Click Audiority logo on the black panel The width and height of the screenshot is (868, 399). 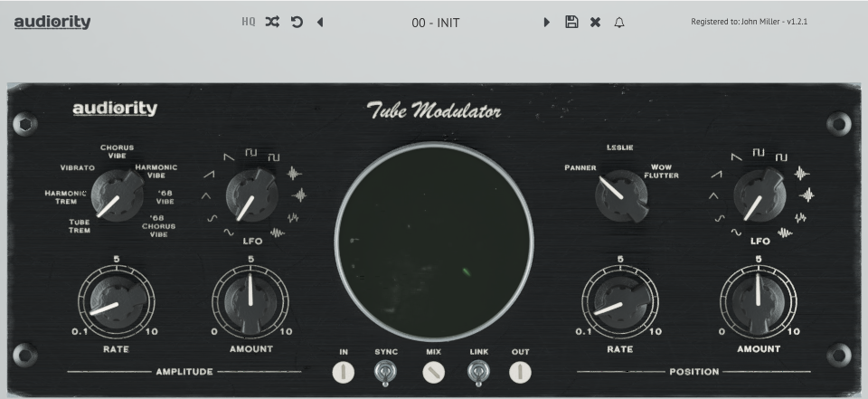coord(115,109)
